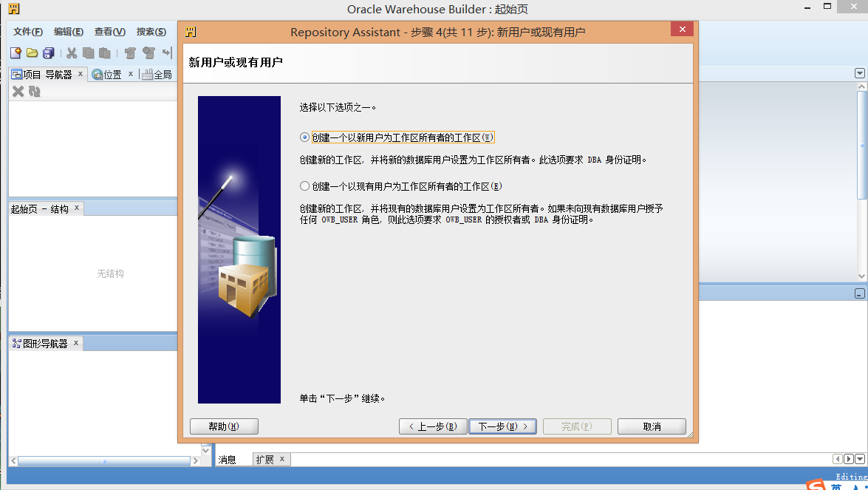868x490 pixels.
Task: Click the New document toolbar icon
Action: tap(16, 52)
